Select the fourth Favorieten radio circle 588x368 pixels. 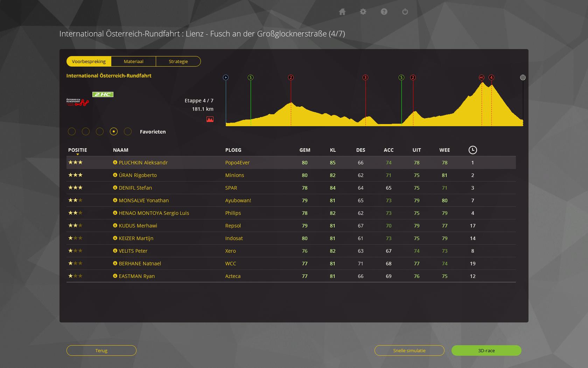point(114,131)
